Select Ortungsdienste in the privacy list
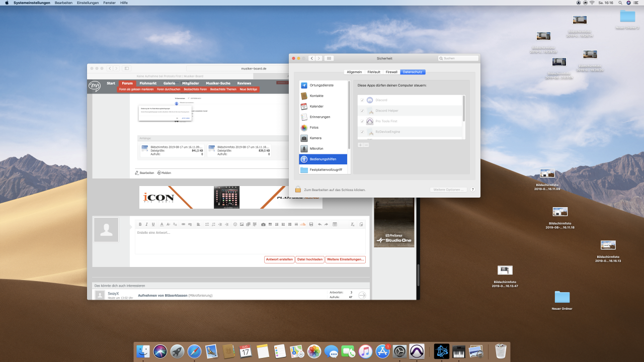The width and height of the screenshot is (644, 362). [x=324, y=85]
